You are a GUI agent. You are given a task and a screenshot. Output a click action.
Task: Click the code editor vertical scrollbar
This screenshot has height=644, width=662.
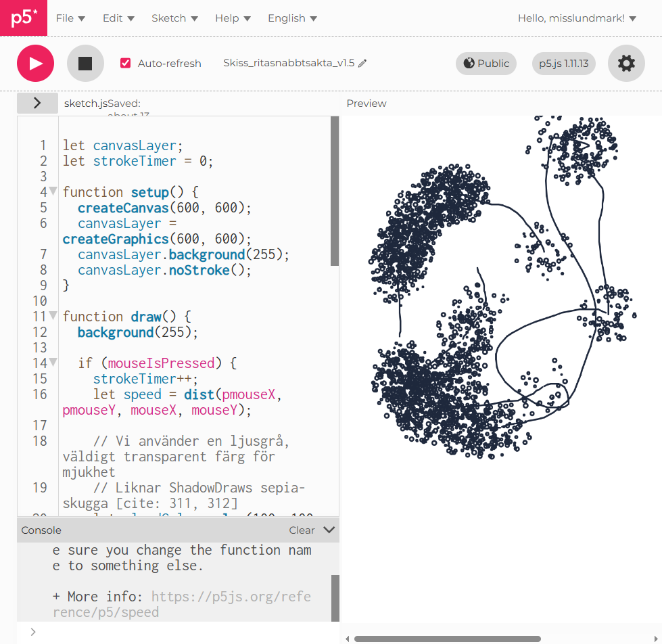pyautogui.click(x=335, y=191)
